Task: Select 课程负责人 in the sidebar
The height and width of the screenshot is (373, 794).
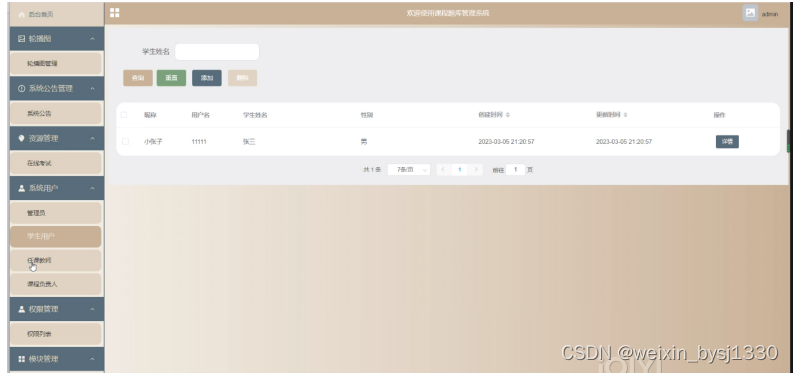Action: [x=56, y=284]
